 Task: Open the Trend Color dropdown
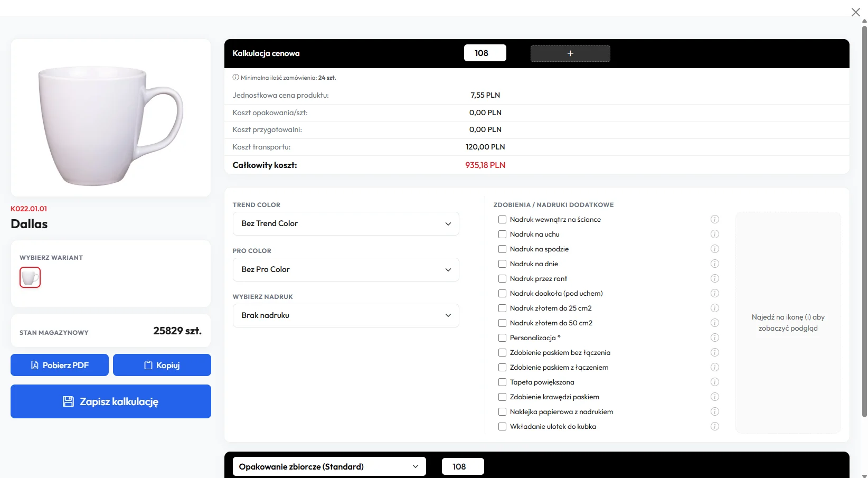tap(346, 223)
